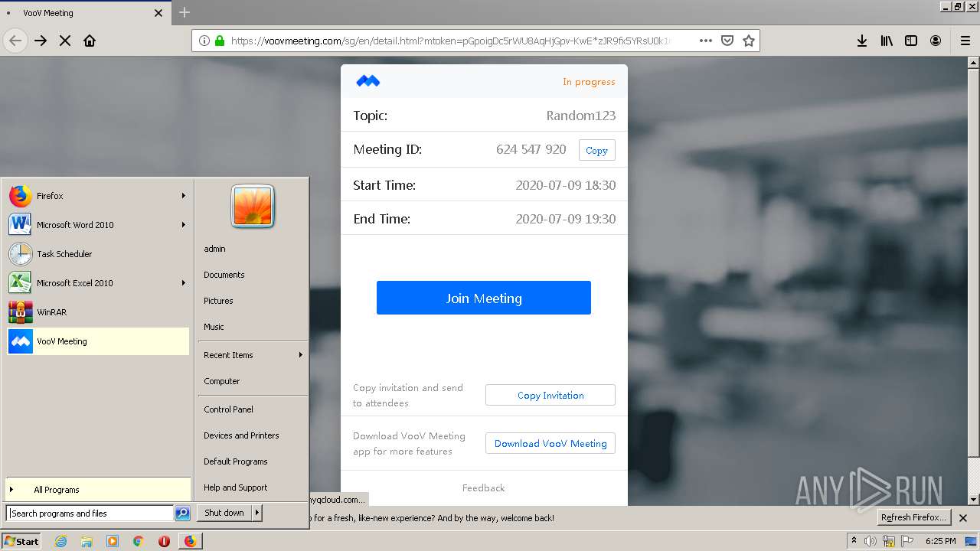
Task: Open Default Programs
Action: coord(253,461)
